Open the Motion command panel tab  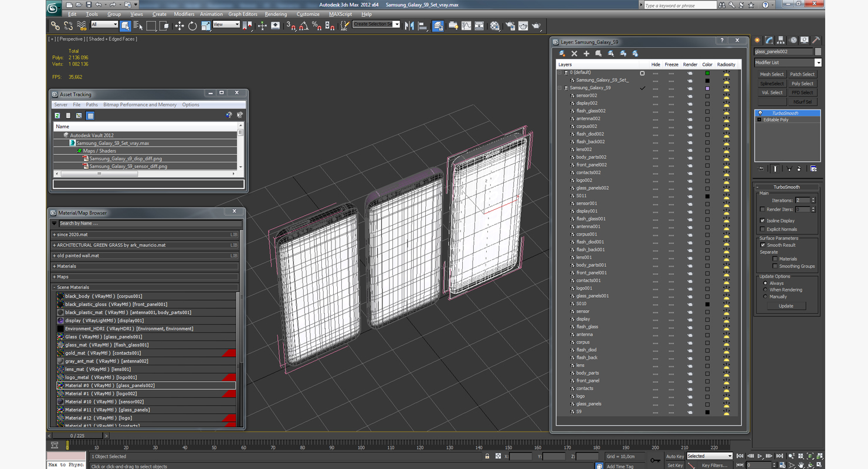tap(793, 40)
